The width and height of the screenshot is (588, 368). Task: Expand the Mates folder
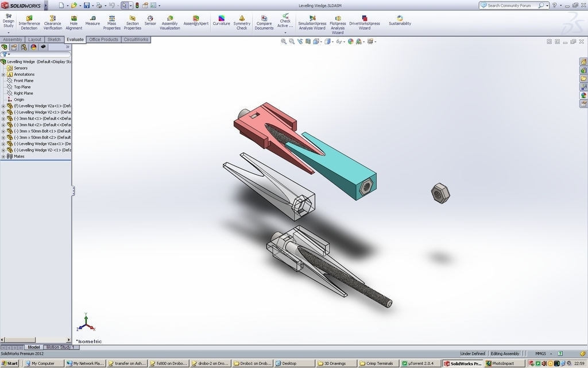[4, 156]
